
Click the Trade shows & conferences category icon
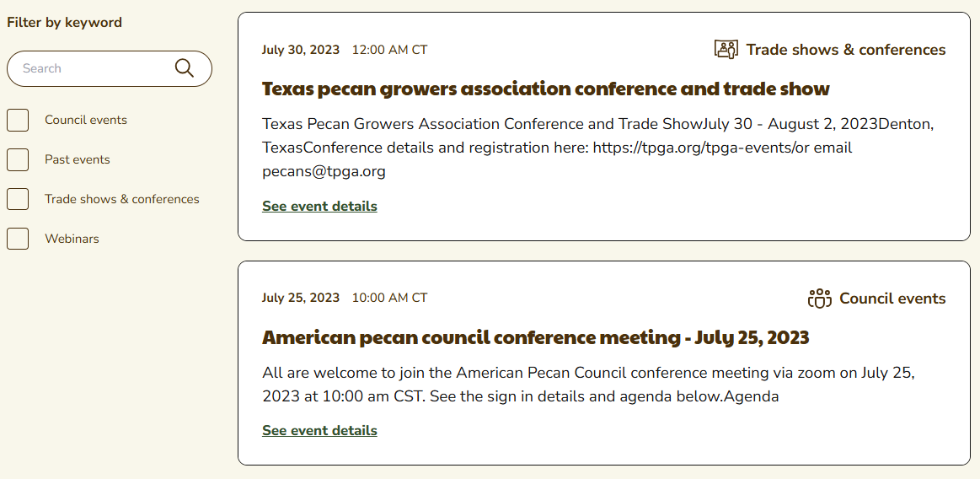tap(726, 50)
